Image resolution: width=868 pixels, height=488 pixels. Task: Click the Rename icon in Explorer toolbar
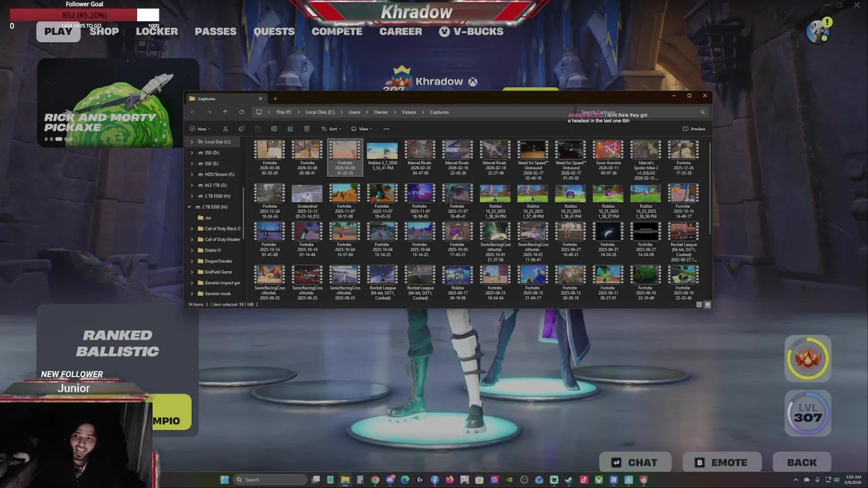pyautogui.click(x=274, y=129)
